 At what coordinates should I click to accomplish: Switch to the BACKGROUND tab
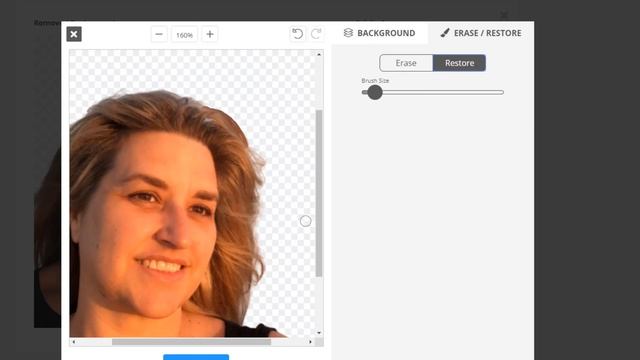pyautogui.click(x=380, y=33)
